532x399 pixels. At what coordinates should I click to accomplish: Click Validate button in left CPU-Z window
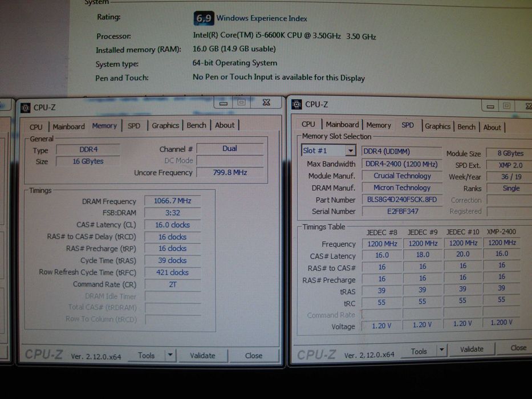click(202, 355)
